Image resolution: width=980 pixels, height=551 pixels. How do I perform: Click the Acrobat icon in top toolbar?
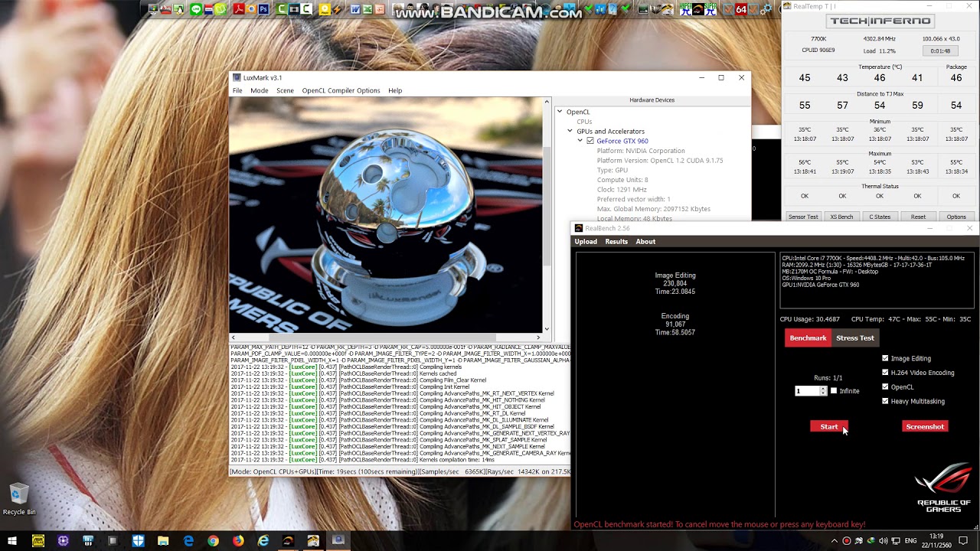click(239, 9)
